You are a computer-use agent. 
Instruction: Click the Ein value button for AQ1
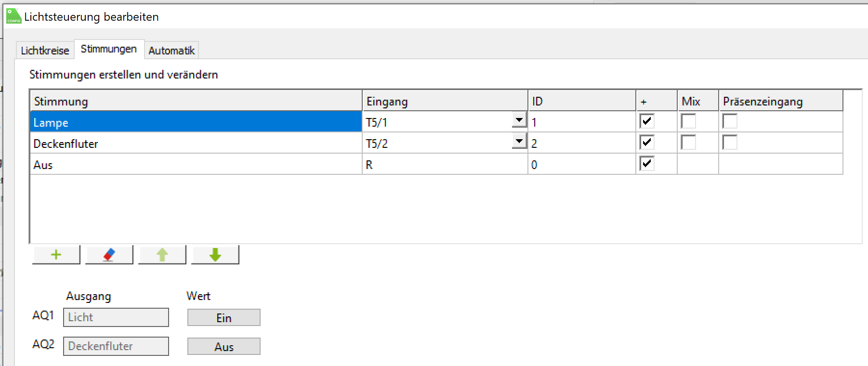point(224,318)
